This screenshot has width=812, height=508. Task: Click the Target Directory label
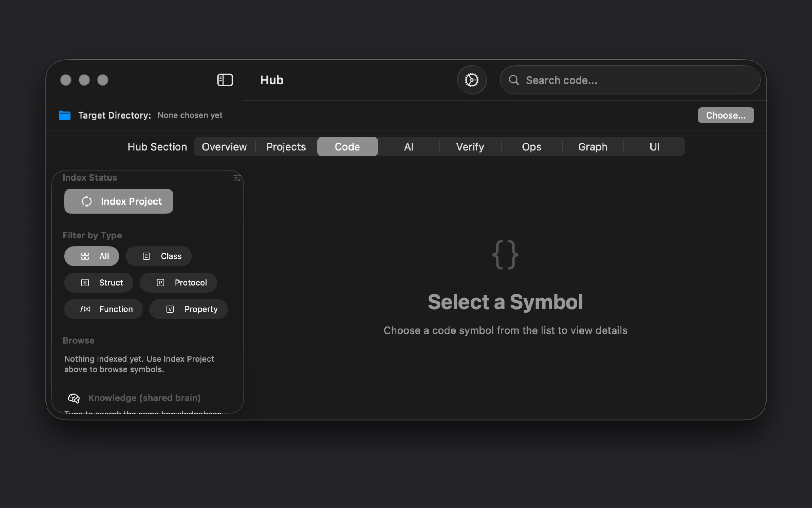pyautogui.click(x=114, y=115)
